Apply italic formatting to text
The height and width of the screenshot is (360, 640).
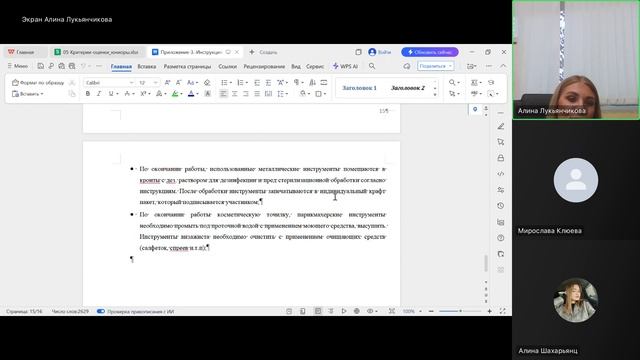(99, 94)
